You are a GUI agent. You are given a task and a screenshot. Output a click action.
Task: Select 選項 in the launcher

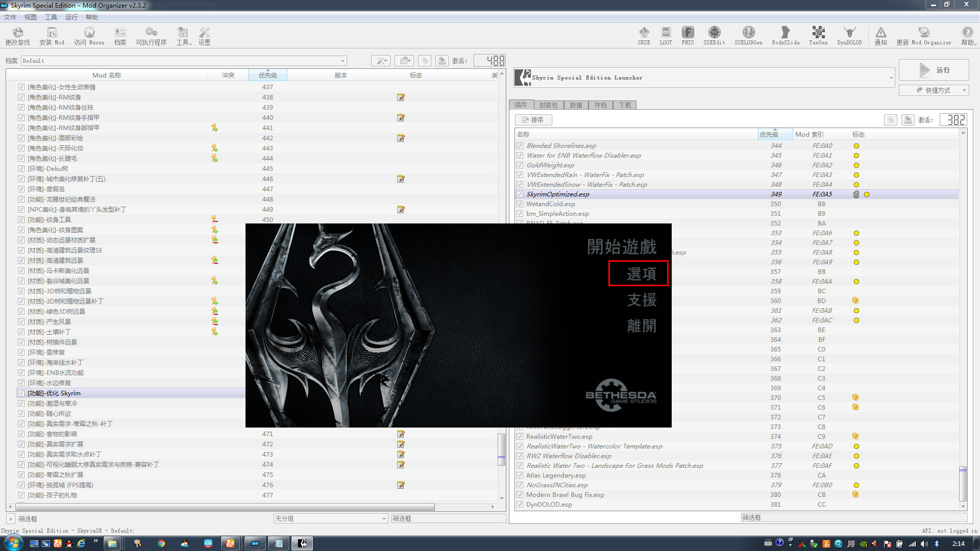tap(641, 274)
